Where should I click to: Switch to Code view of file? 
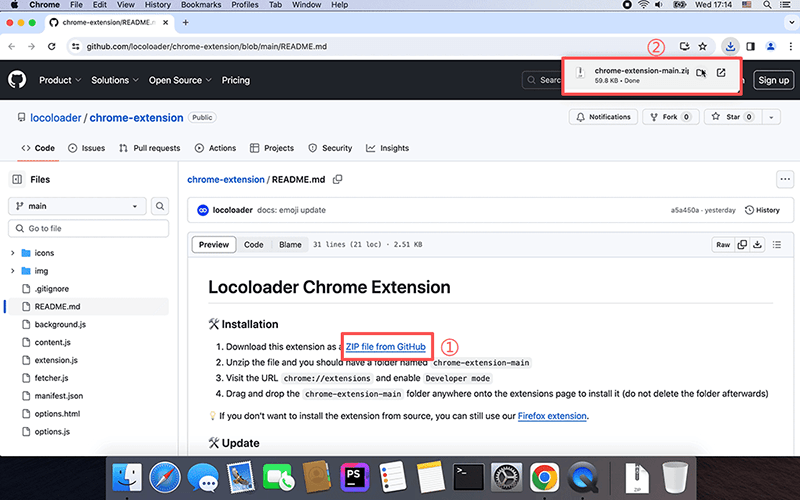point(254,244)
